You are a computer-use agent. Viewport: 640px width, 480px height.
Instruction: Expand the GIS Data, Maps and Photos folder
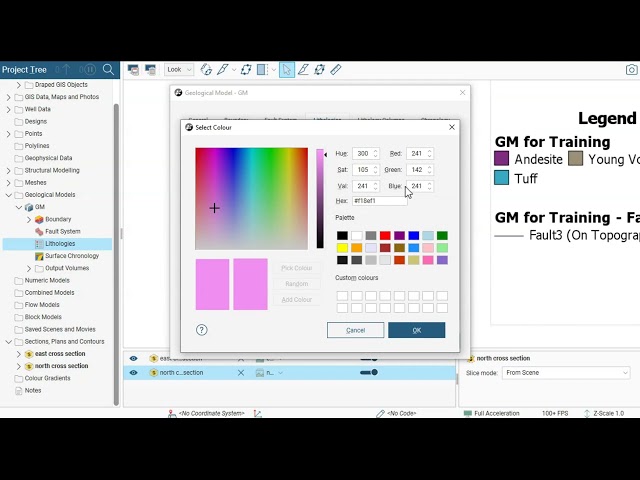(9, 97)
